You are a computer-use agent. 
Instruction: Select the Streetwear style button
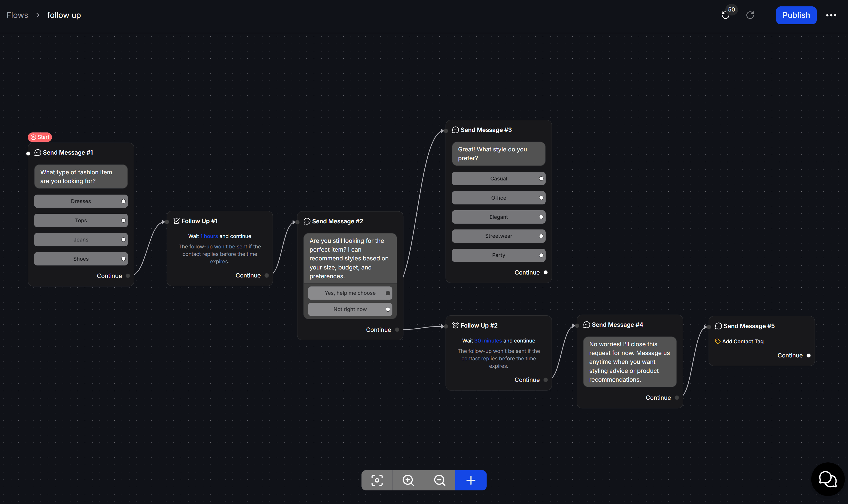coord(499,236)
